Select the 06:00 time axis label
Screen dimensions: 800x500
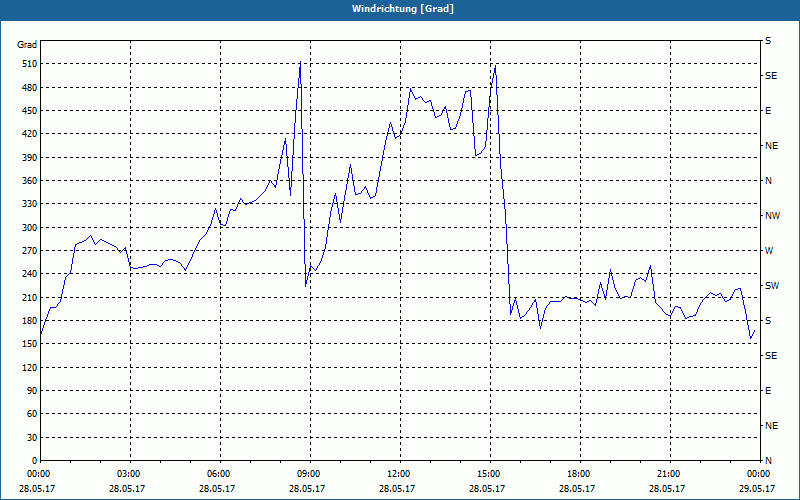coord(219,473)
